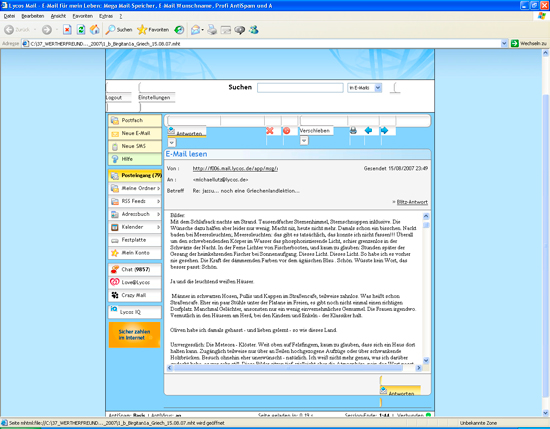The height and width of the screenshot is (429, 550).
Task: Click the IE Forward arrow icon
Action: [47, 30]
